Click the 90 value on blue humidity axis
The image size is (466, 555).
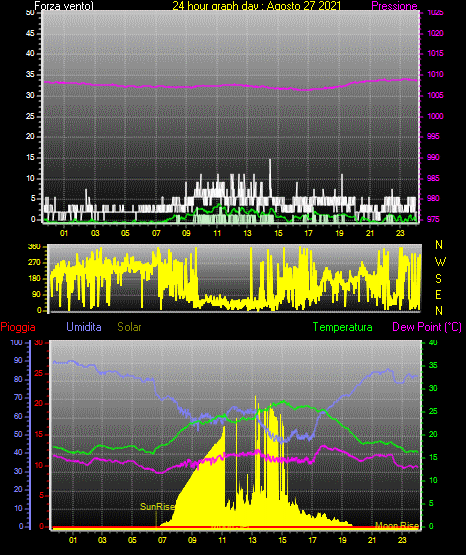point(18,360)
